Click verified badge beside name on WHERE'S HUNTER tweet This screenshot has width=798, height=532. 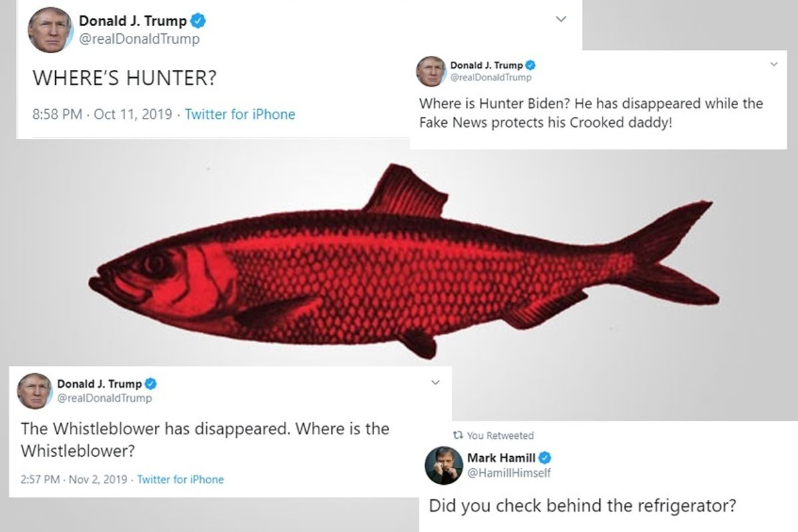pyautogui.click(x=198, y=21)
